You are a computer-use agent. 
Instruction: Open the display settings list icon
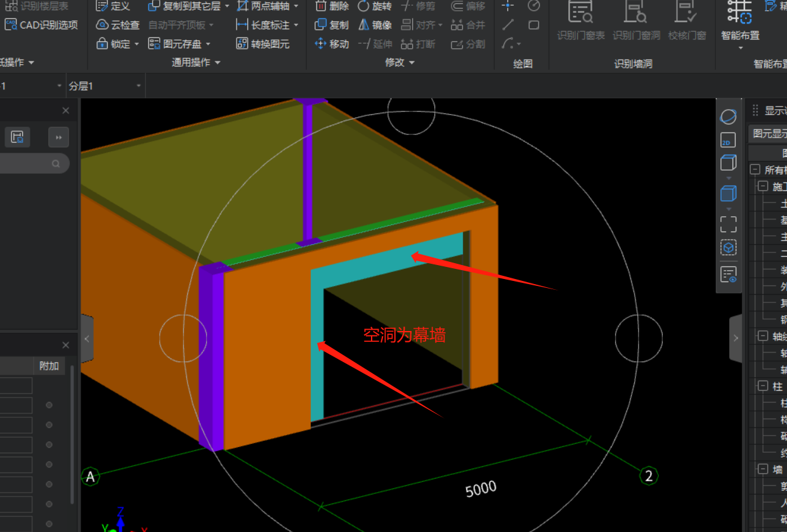pos(729,275)
